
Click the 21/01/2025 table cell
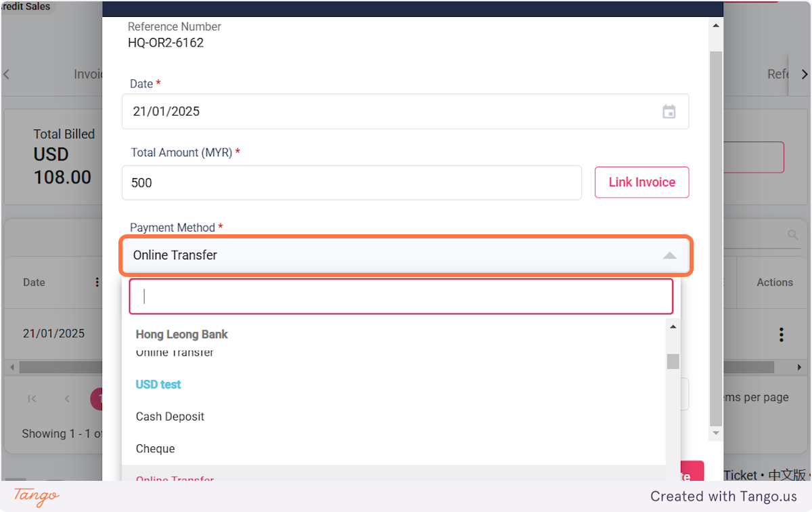click(x=53, y=333)
